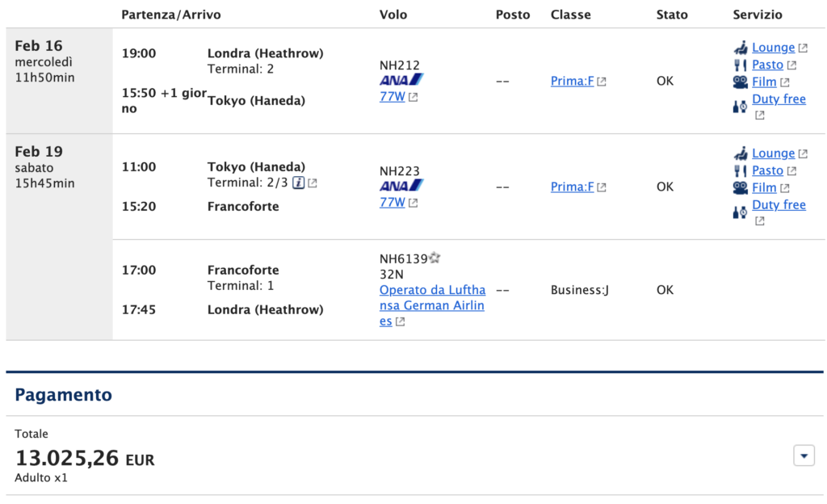The height and width of the screenshot is (504, 827).
Task: Click the film camera icon for NH212
Action: click(741, 82)
